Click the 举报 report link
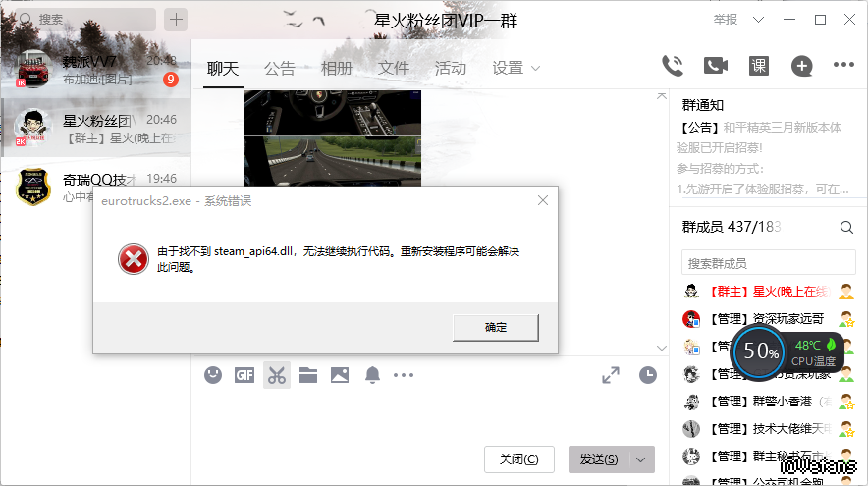This screenshot has height=486, width=868. click(726, 20)
